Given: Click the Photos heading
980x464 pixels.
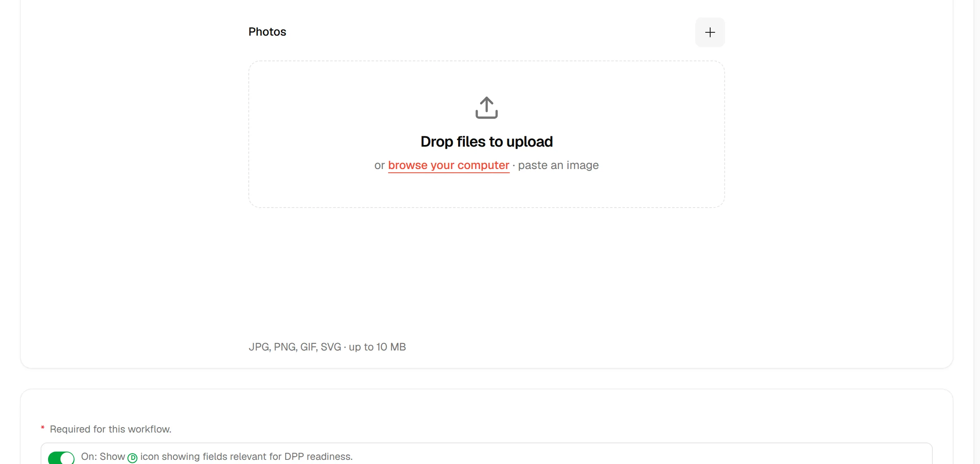Looking at the screenshot, I should 267,32.
